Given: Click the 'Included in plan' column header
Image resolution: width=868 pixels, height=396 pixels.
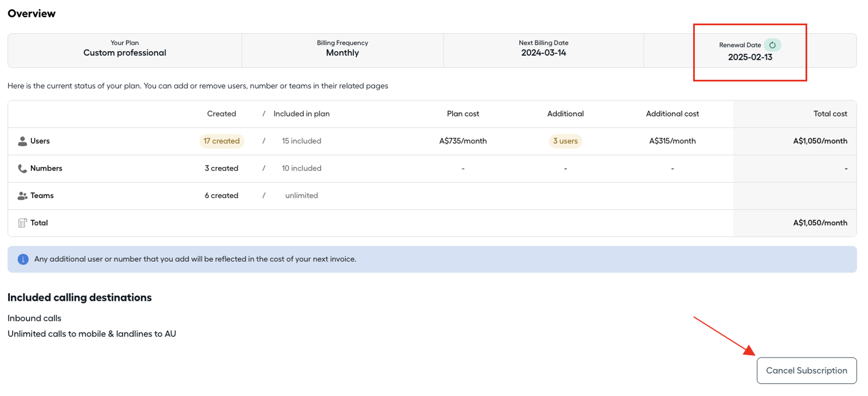Looking at the screenshot, I should click(x=302, y=114).
